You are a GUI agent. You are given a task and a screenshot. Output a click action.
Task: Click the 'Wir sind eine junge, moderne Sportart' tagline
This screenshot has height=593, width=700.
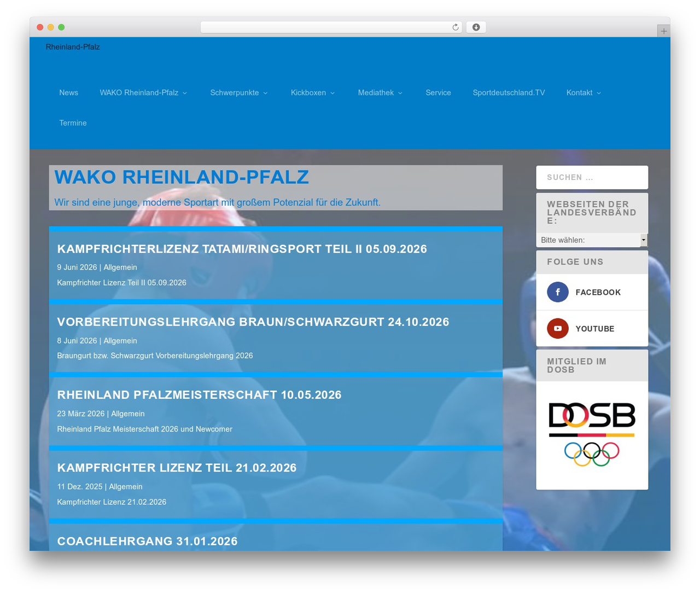coord(218,202)
